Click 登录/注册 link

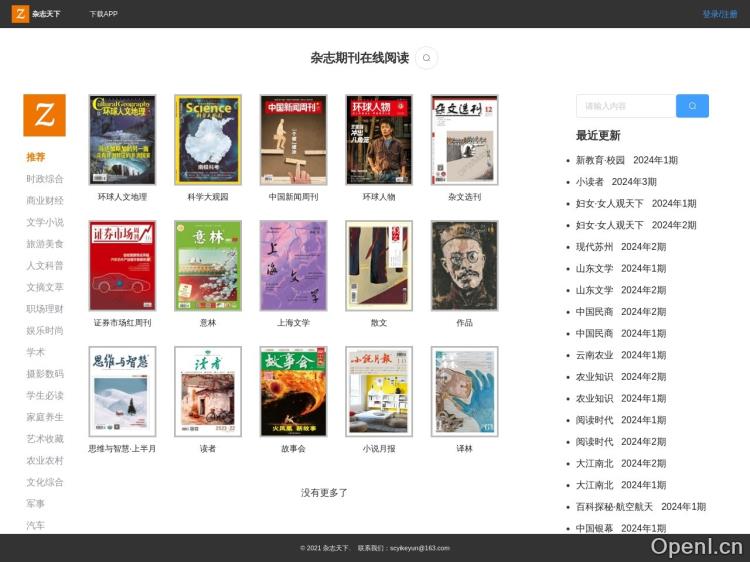(719, 14)
